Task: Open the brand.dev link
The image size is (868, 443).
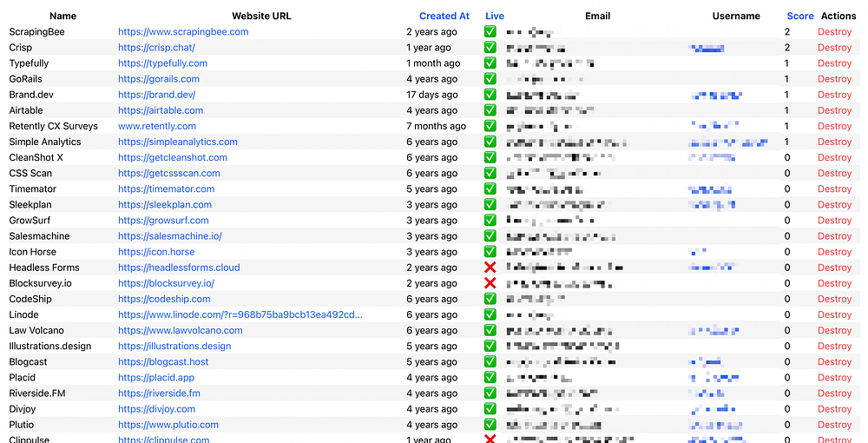Action: 156,95
